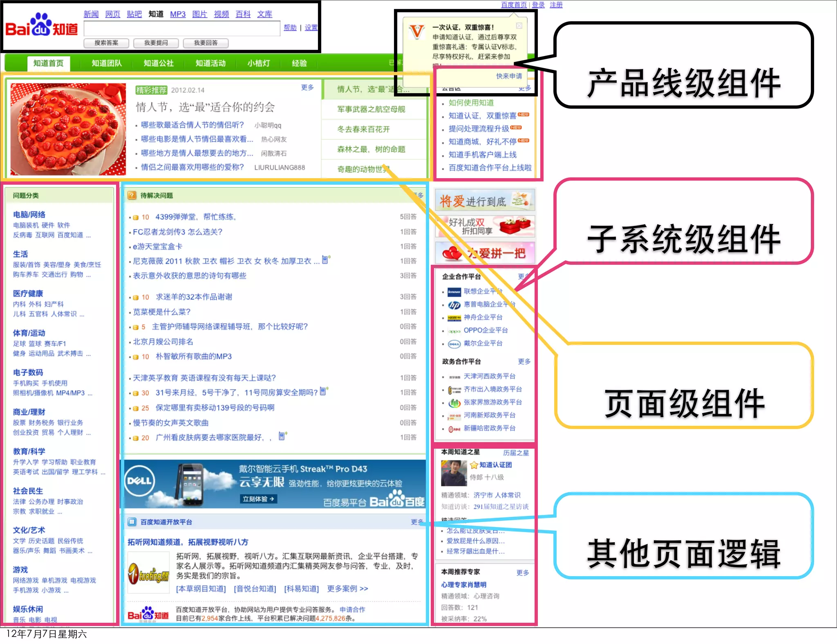Switch to the 小桔灯 tab

258,63
